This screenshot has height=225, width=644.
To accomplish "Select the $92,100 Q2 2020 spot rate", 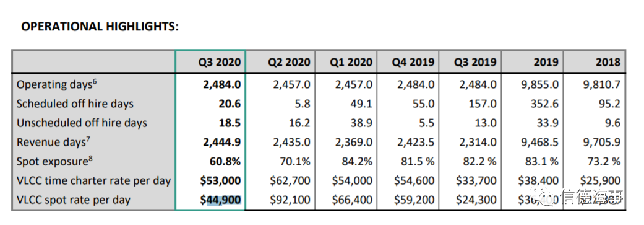I will 290,200.
